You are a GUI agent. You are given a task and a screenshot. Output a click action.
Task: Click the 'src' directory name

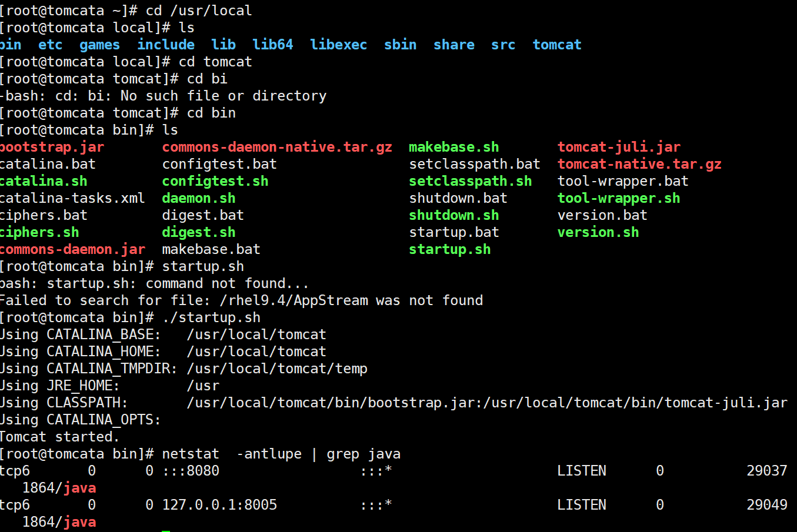pyautogui.click(x=503, y=45)
